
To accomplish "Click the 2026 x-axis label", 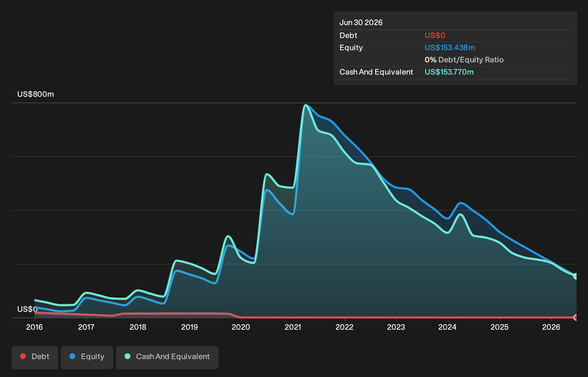I will pyautogui.click(x=551, y=327).
